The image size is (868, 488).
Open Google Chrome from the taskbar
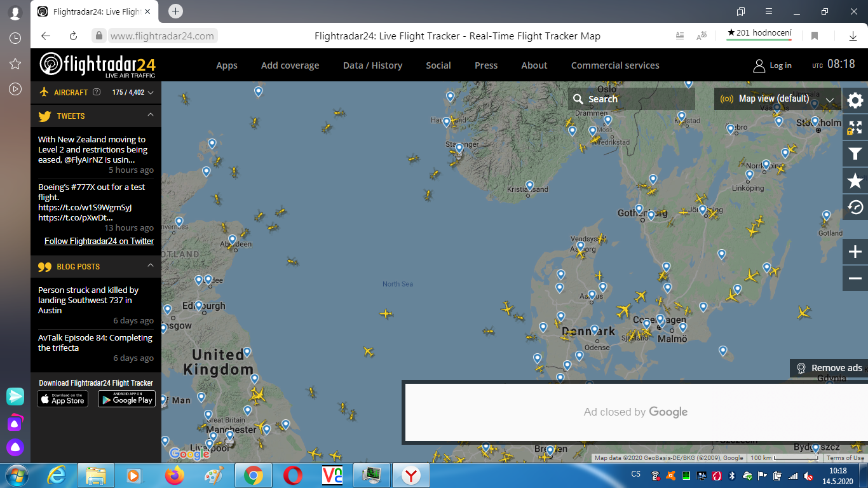click(254, 475)
